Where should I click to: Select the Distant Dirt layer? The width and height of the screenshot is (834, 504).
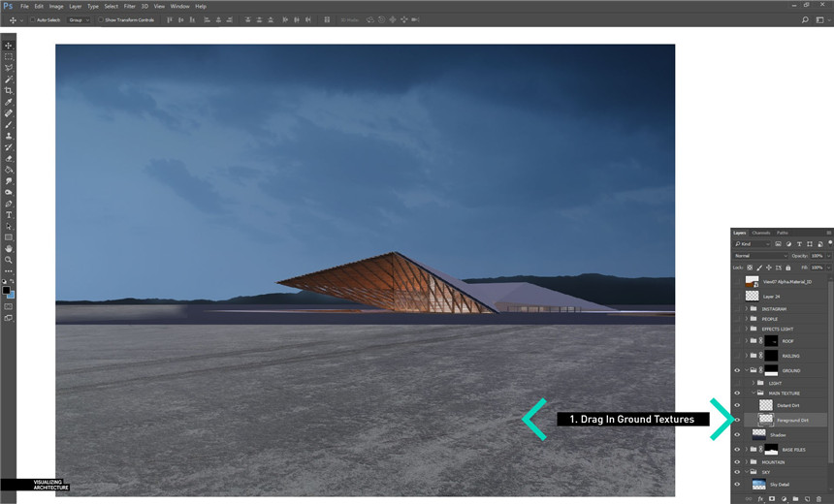click(x=787, y=405)
